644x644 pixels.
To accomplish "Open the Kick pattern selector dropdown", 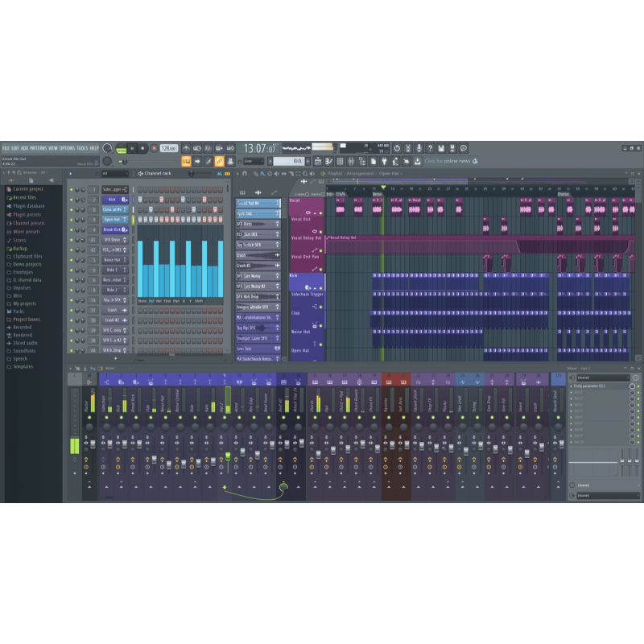I will point(288,163).
